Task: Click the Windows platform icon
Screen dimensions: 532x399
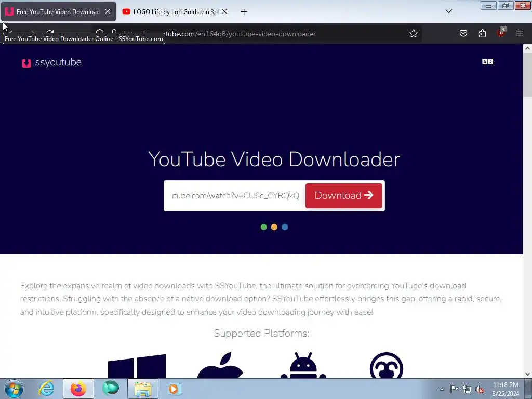Action: [x=137, y=366]
